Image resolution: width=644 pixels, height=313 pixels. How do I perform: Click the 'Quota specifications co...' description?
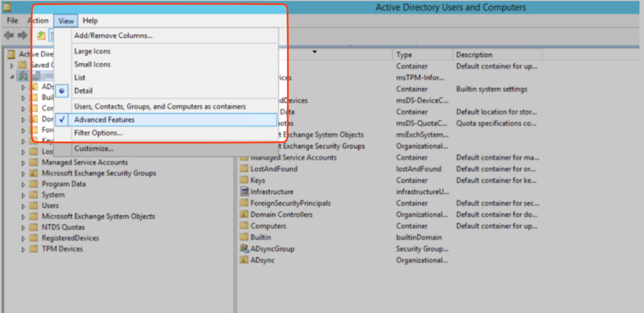coord(497,123)
